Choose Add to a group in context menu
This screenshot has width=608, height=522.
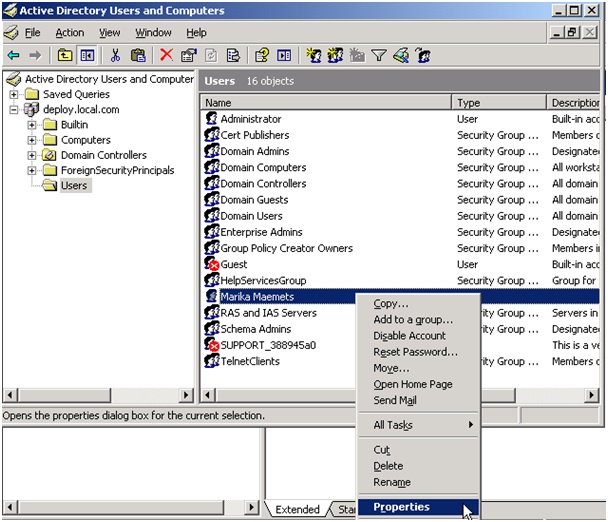click(x=418, y=320)
